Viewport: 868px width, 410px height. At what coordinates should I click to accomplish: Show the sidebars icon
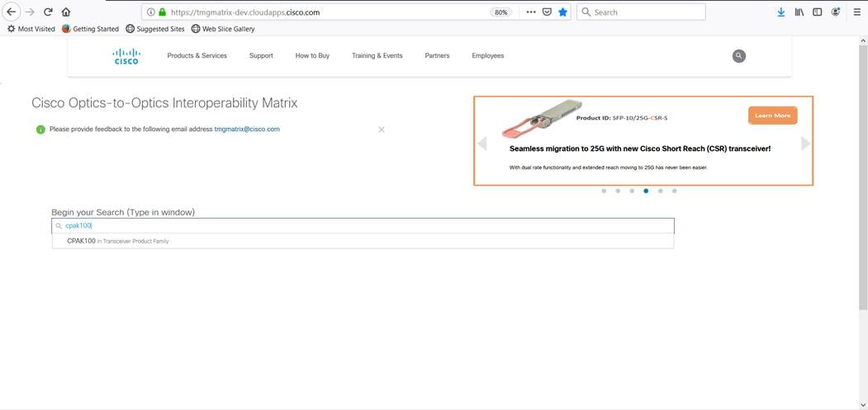pos(817,12)
